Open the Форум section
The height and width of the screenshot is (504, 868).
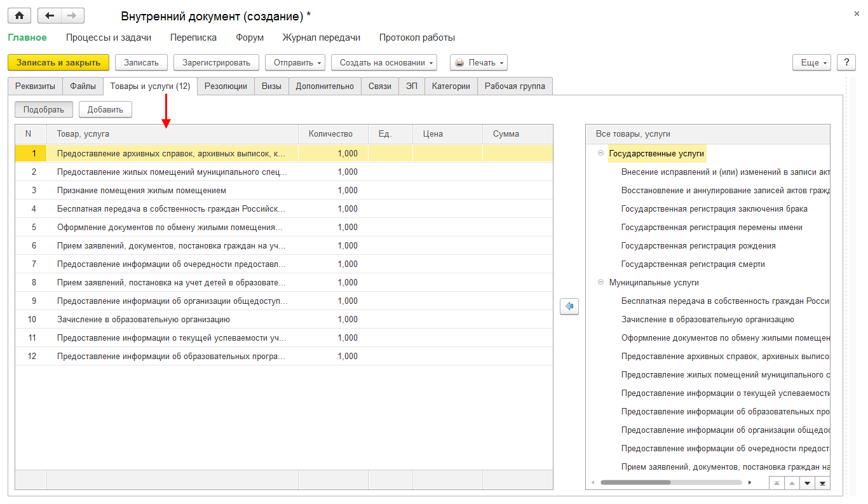pos(250,37)
